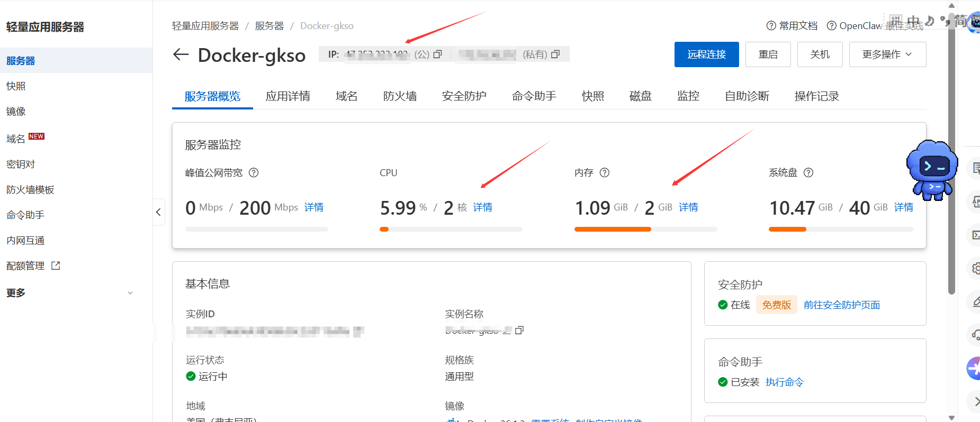
Task: Click the 常用文档 help icon
Action: pos(771,26)
